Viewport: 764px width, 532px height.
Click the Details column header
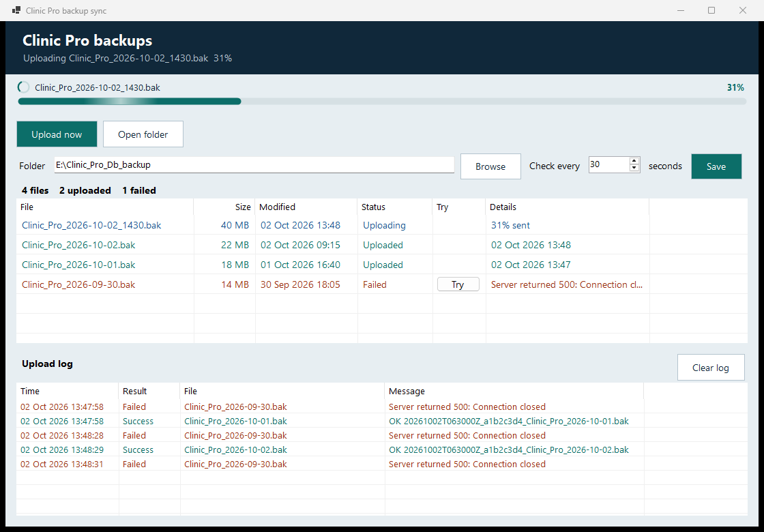[567, 207]
